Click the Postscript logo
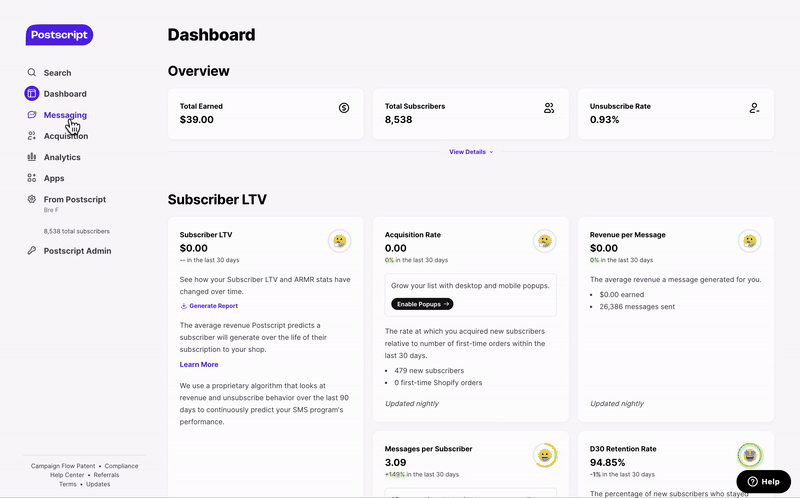Viewport: 800px width, 498px height. point(59,35)
